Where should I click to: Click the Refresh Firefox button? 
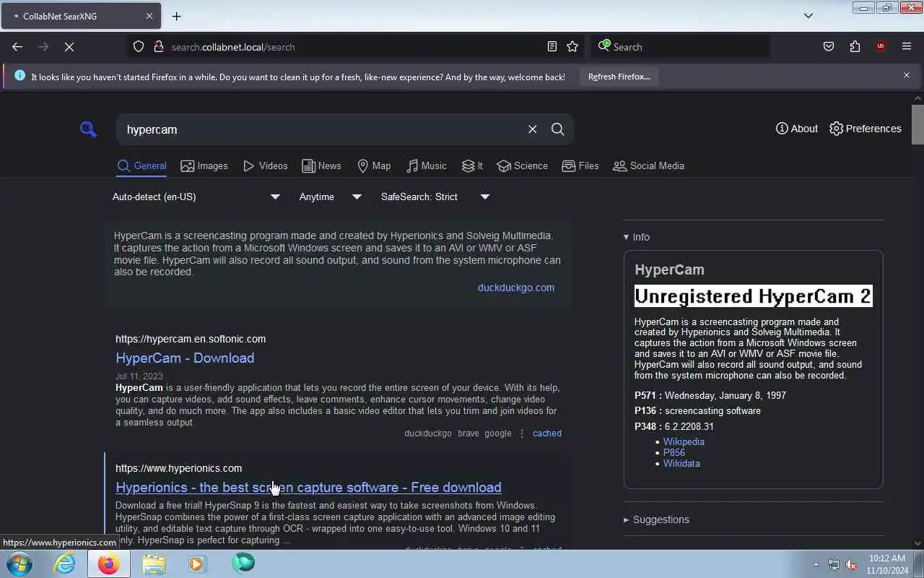tap(619, 77)
